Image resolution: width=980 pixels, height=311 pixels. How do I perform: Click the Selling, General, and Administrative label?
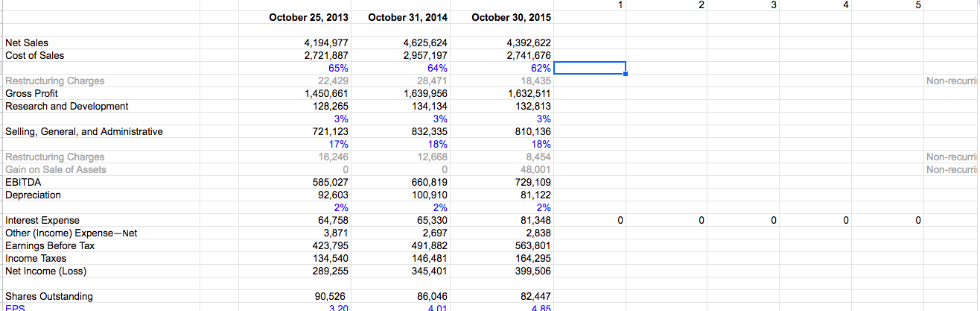coord(83,131)
